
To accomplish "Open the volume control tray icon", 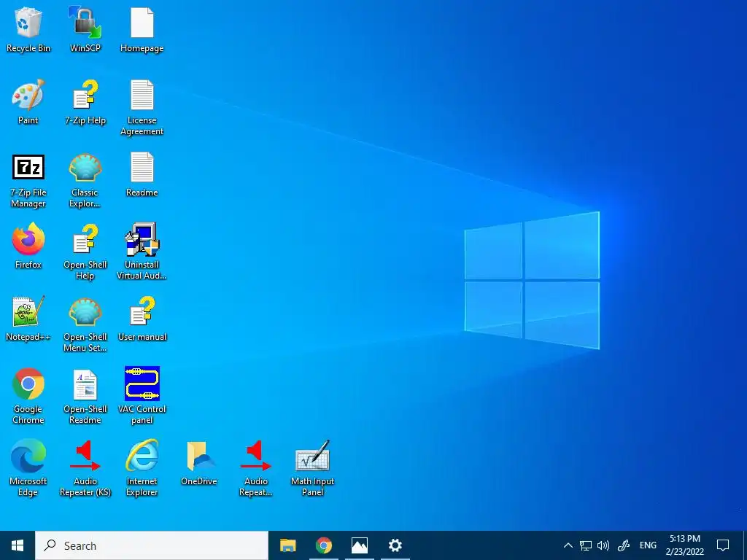I will tap(603, 545).
